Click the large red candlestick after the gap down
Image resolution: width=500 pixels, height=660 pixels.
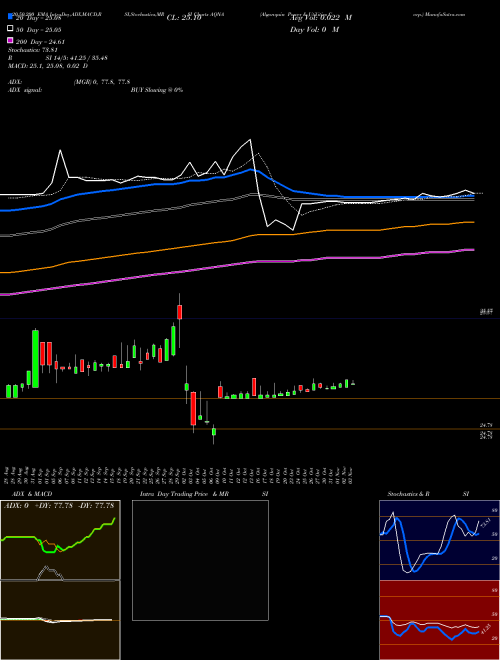point(193,408)
